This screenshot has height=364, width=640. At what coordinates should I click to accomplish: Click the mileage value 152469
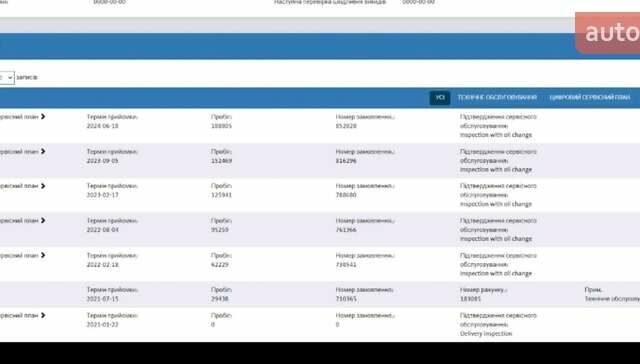pos(221,161)
